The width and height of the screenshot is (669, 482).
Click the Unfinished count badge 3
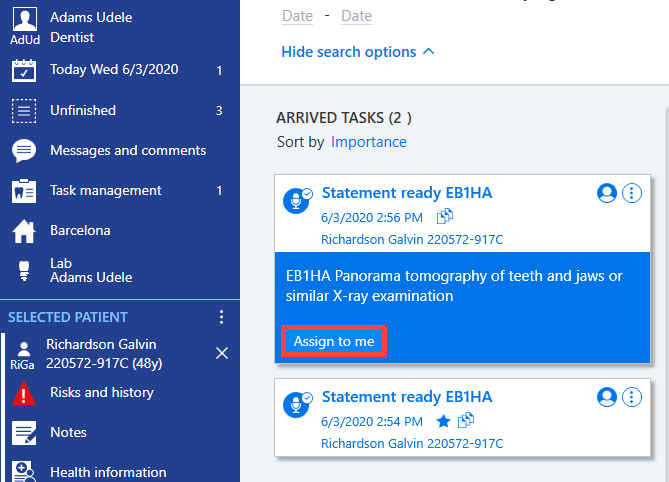click(x=219, y=111)
